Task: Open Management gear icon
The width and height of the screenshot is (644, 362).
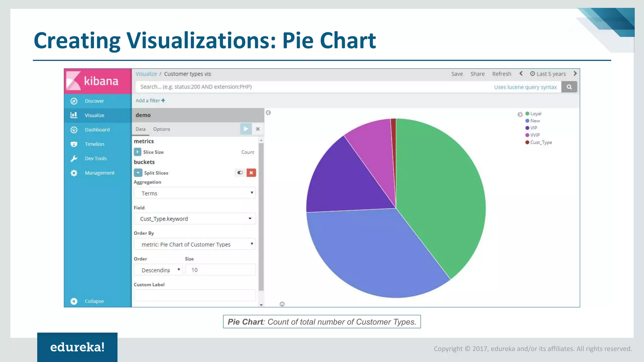Action: [x=74, y=173]
